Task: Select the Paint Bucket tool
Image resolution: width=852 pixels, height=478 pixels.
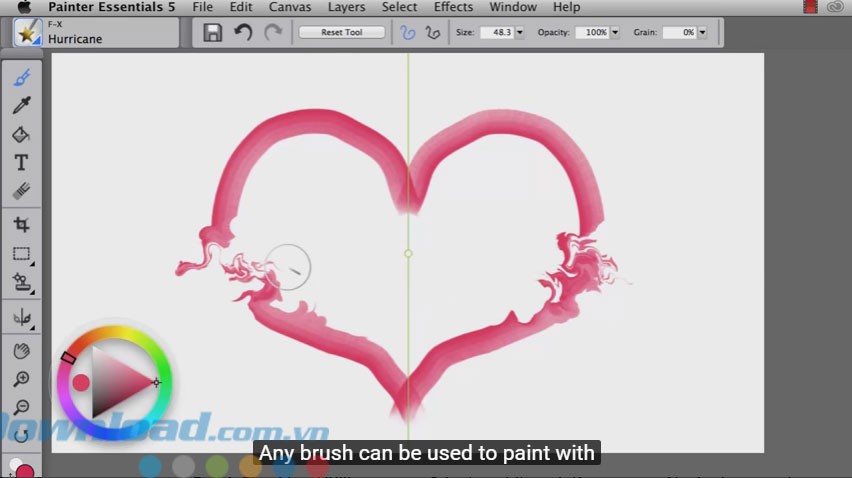Action: (x=21, y=134)
